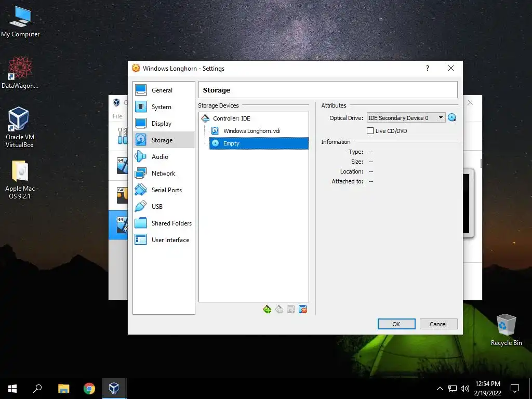Viewport: 532px width, 399px height.
Task: Open the General settings category
Action: click(x=164, y=90)
